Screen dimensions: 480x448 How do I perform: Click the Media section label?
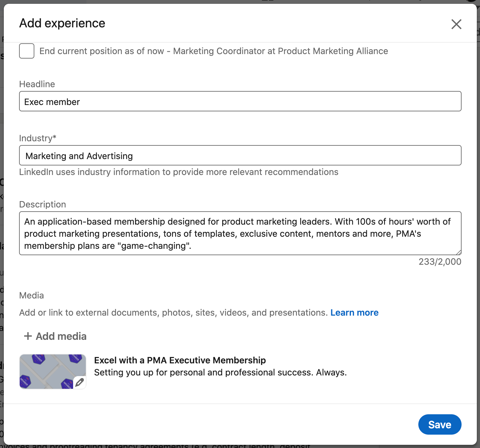pos(31,295)
